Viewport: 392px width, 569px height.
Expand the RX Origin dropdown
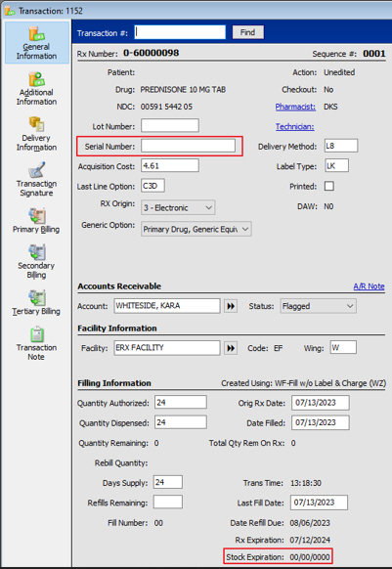click(178, 207)
